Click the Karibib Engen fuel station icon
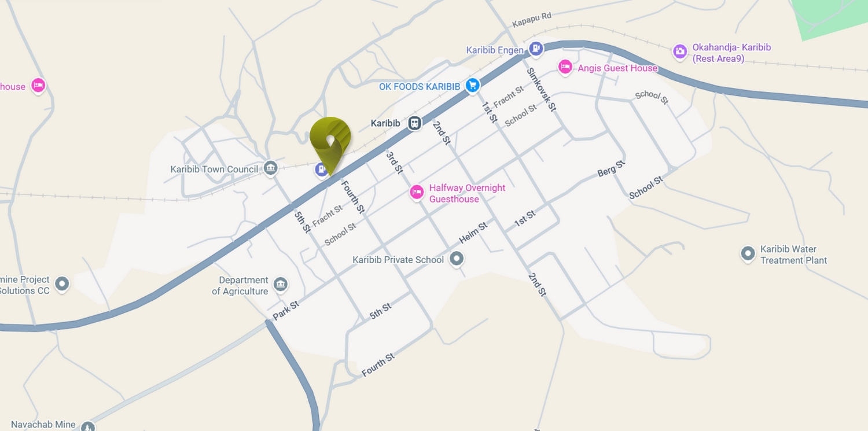This screenshot has width=868, height=431. pyautogui.click(x=536, y=49)
